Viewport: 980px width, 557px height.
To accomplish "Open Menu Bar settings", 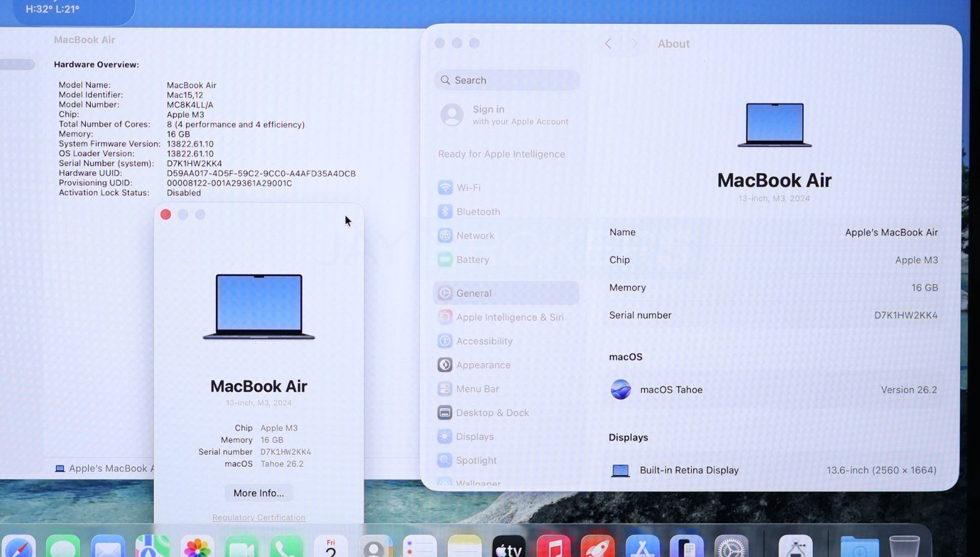I will pos(477,389).
